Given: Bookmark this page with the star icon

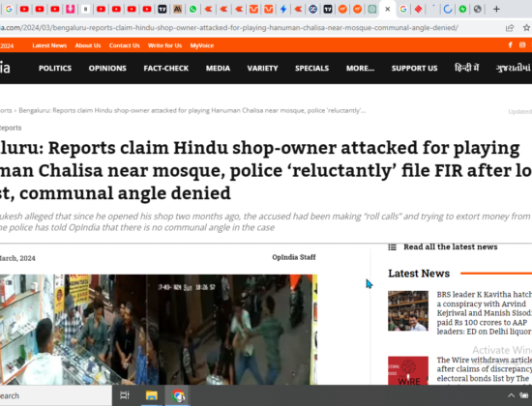Looking at the screenshot, I should pyautogui.click(x=526, y=28).
